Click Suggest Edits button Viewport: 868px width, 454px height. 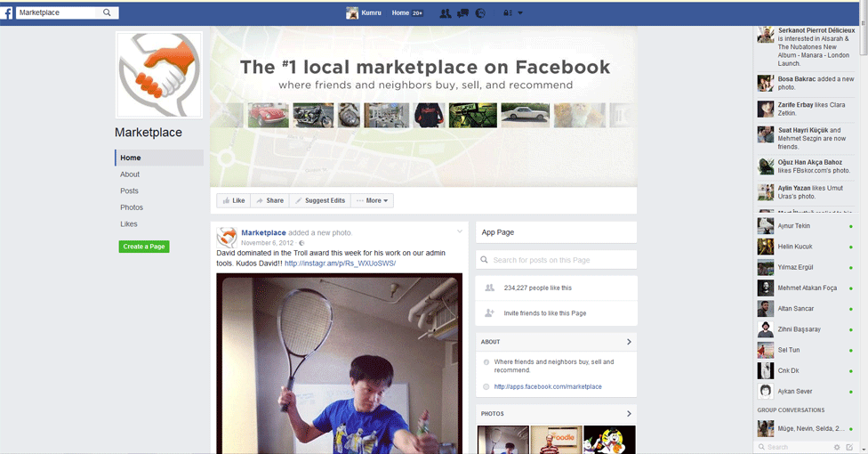tap(320, 200)
